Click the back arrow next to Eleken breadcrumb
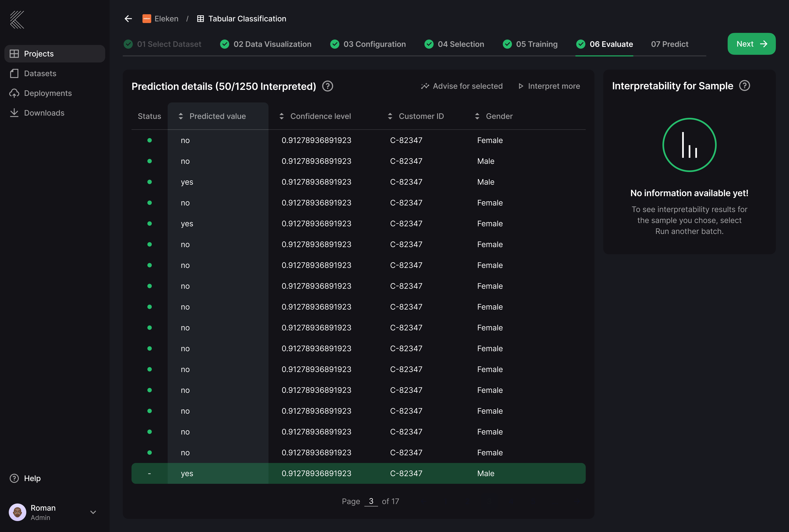The width and height of the screenshot is (789, 532). coord(128,19)
